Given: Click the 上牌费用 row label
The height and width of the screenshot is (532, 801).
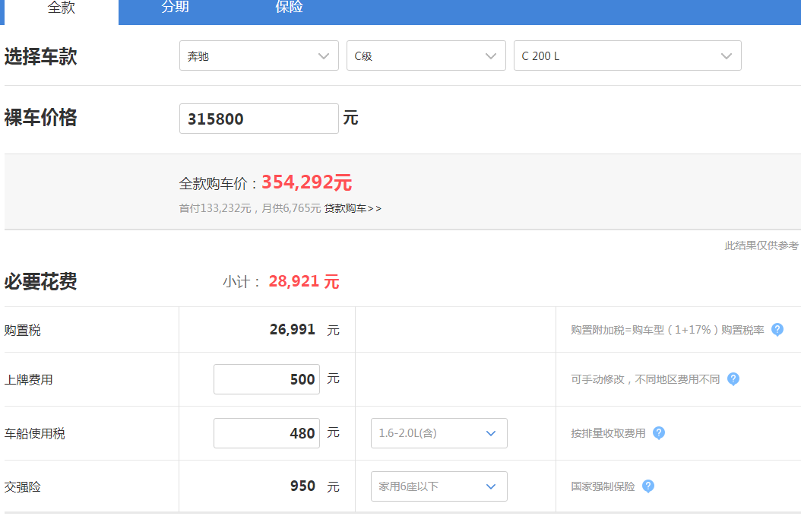Looking at the screenshot, I should 29,380.
